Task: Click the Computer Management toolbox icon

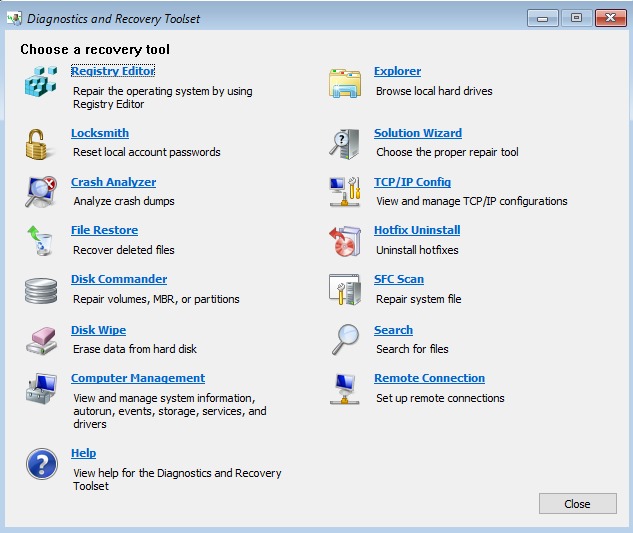Action: pos(41,388)
